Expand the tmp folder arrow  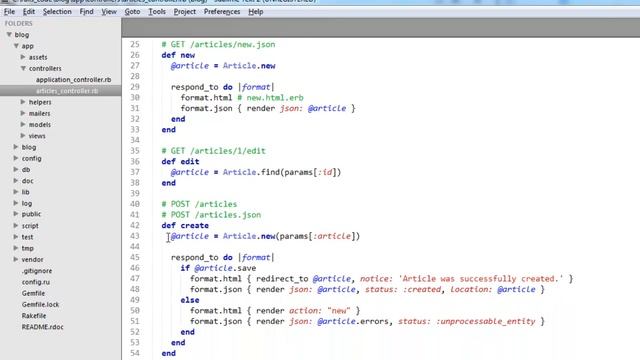16,248
